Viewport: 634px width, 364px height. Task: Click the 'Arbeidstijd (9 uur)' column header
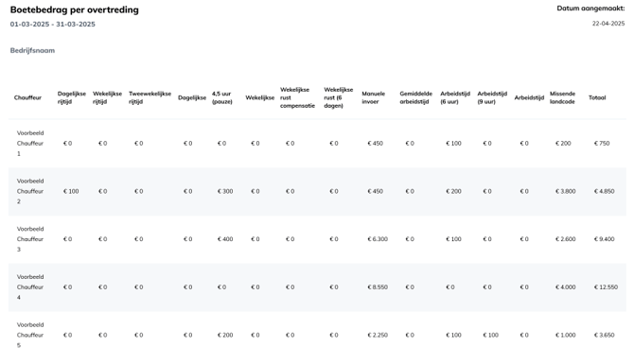pyautogui.click(x=492, y=97)
